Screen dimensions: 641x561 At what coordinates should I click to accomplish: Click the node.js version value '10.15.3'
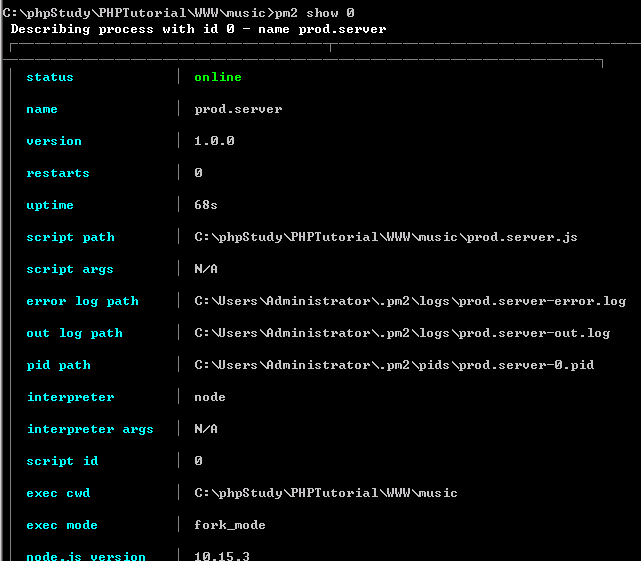222,556
